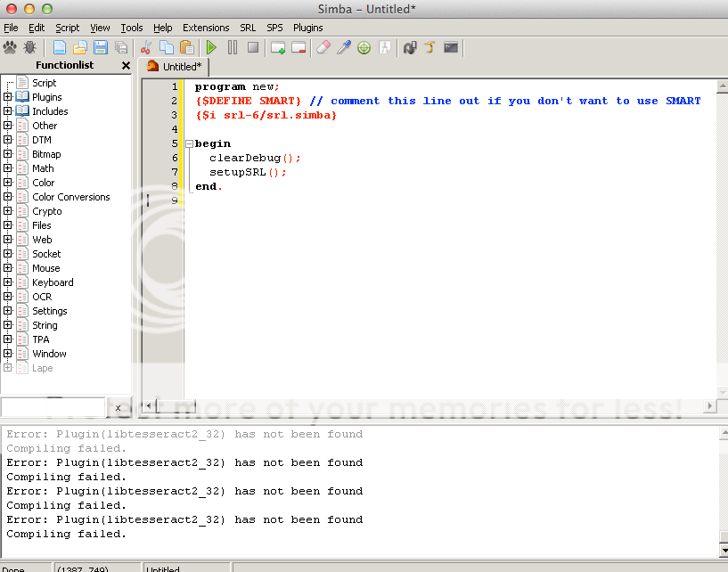This screenshot has width=728, height=572.
Task: Click the eraser clear debug icon
Action: pos(323,47)
